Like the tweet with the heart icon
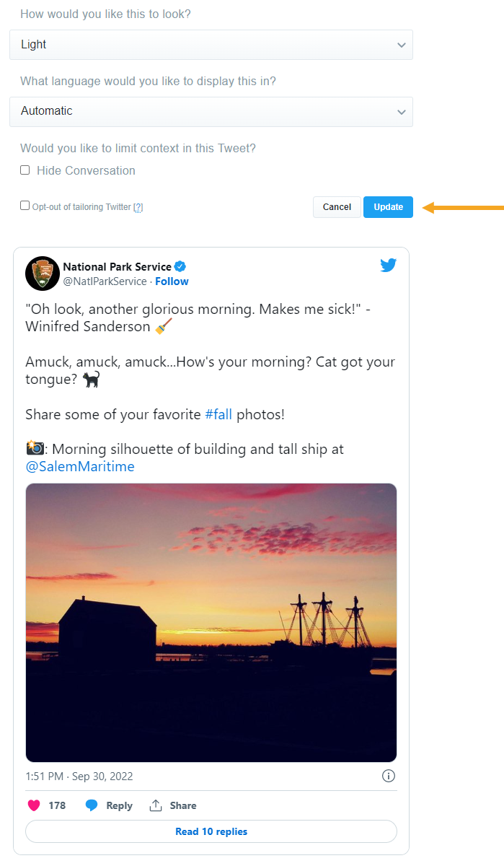Screen dimensions: 504x866 [33, 805]
